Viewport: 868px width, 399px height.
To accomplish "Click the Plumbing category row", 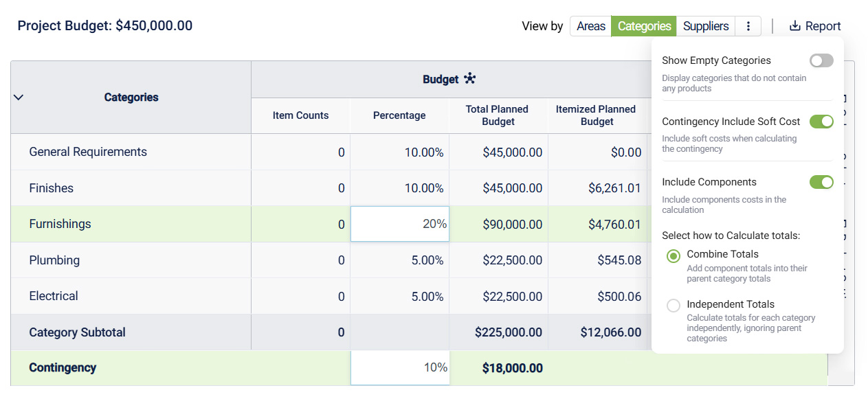I will 54,260.
